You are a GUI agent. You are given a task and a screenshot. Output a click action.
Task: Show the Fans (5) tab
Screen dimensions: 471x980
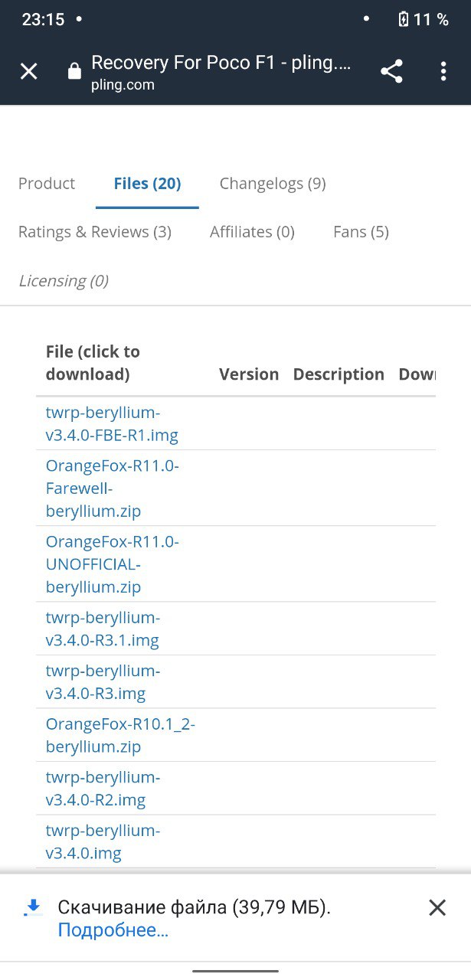click(361, 232)
